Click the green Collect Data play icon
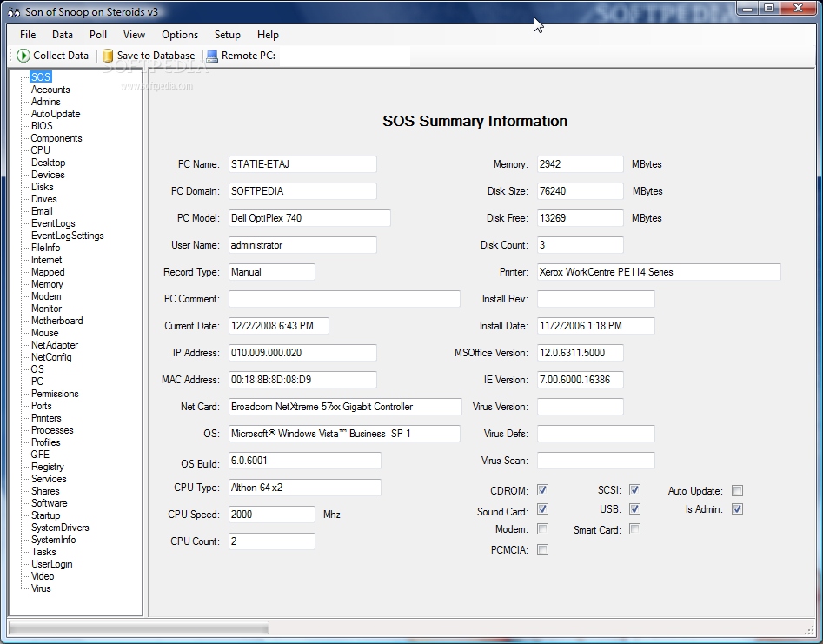 tap(23, 56)
